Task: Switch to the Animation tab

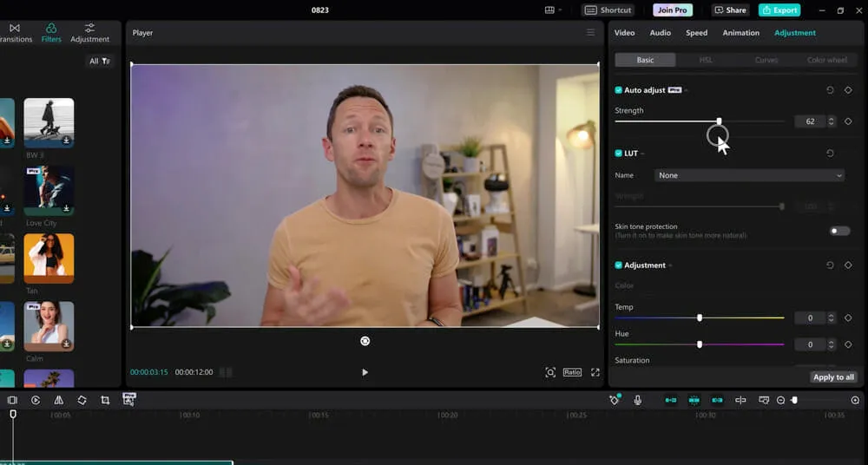Action: pyautogui.click(x=741, y=33)
